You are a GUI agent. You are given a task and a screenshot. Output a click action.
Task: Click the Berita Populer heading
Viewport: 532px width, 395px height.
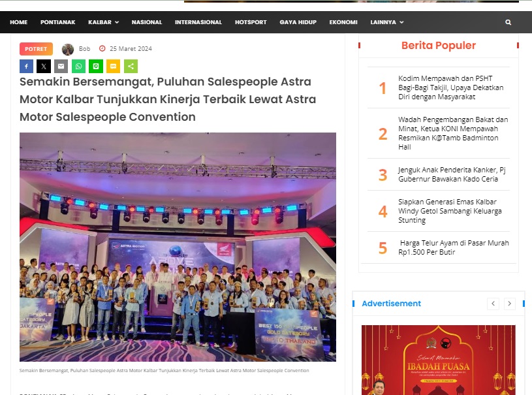[439, 46]
